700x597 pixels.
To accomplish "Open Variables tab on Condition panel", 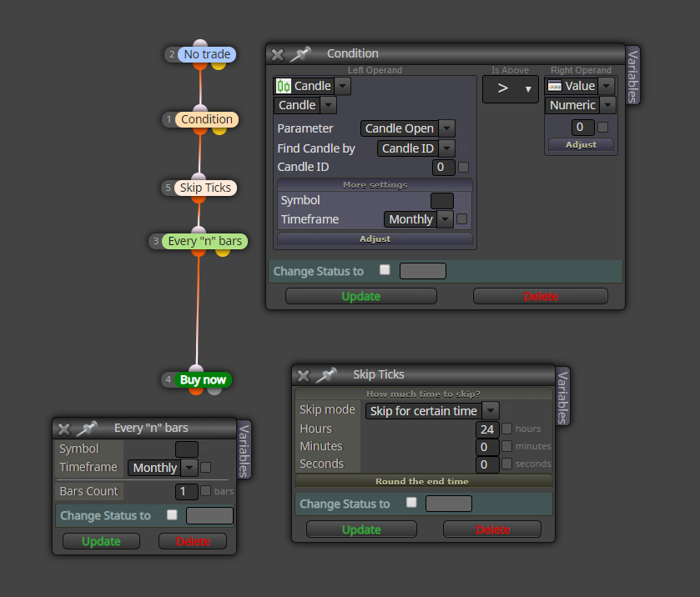I will pyautogui.click(x=632, y=76).
